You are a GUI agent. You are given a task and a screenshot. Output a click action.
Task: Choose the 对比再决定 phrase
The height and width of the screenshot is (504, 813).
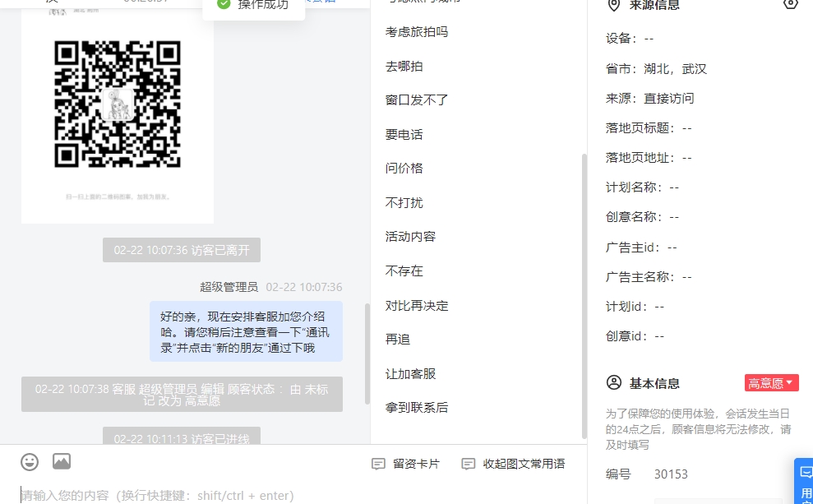pos(417,306)
